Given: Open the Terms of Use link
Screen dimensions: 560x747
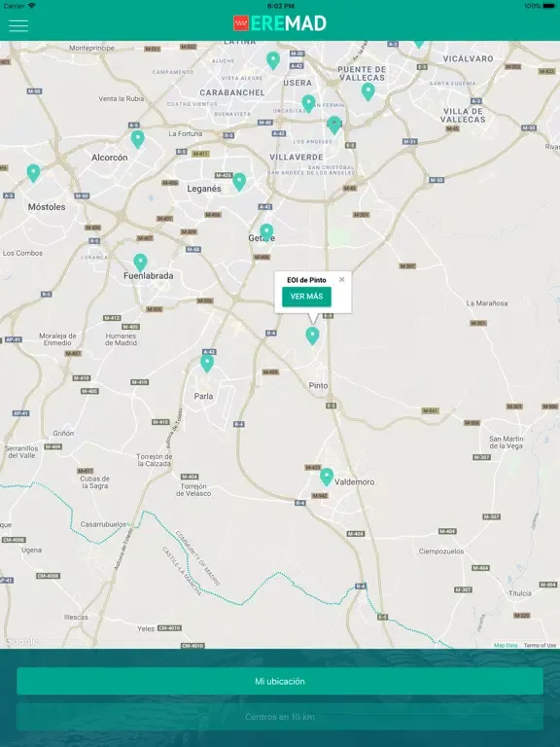Looking at the screenshot, I should 540,645.
